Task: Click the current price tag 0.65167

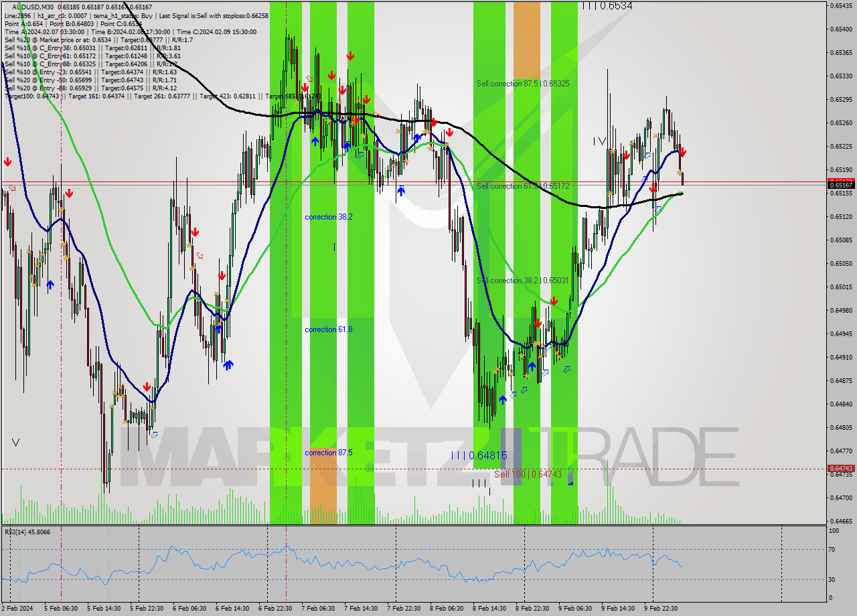Action: (841, 185)
